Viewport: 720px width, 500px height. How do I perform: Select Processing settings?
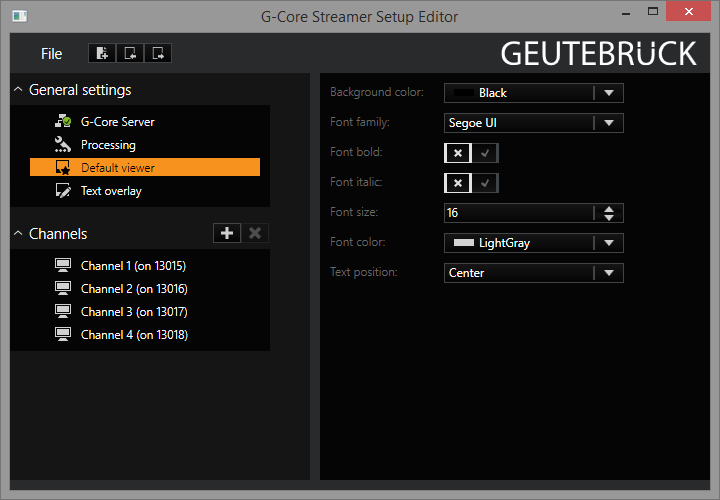pos(108,145)
